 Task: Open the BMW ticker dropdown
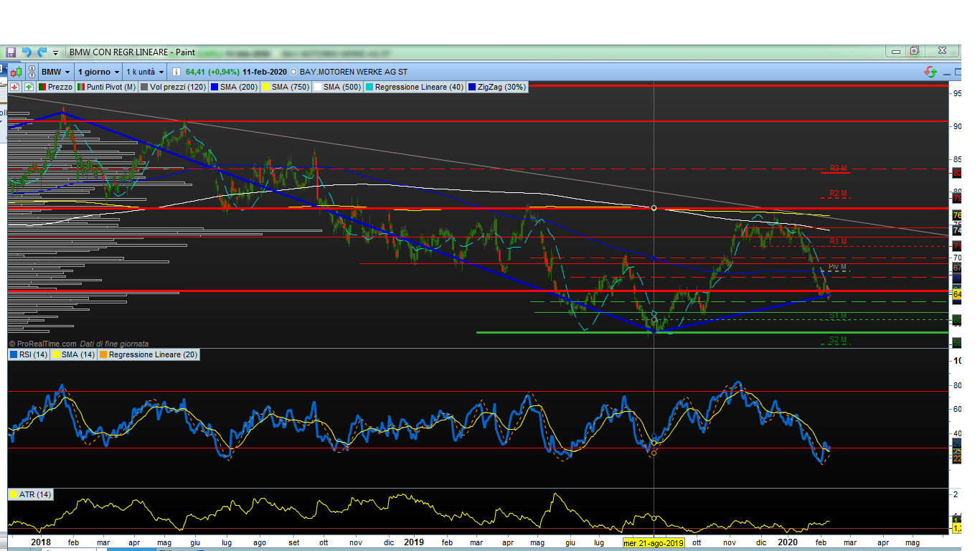point(55,72)
